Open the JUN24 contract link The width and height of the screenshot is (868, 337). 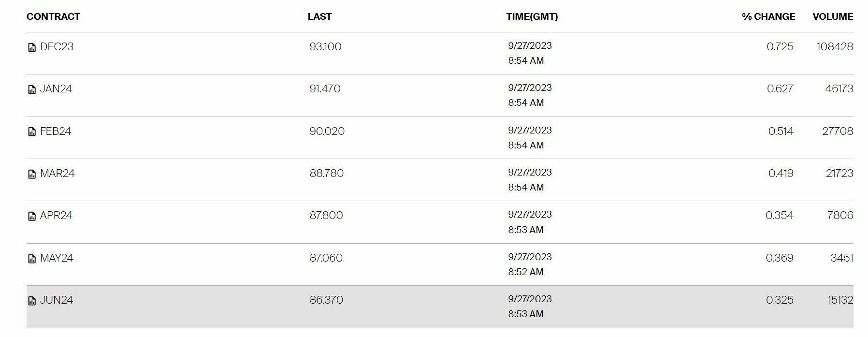[57, 300]
